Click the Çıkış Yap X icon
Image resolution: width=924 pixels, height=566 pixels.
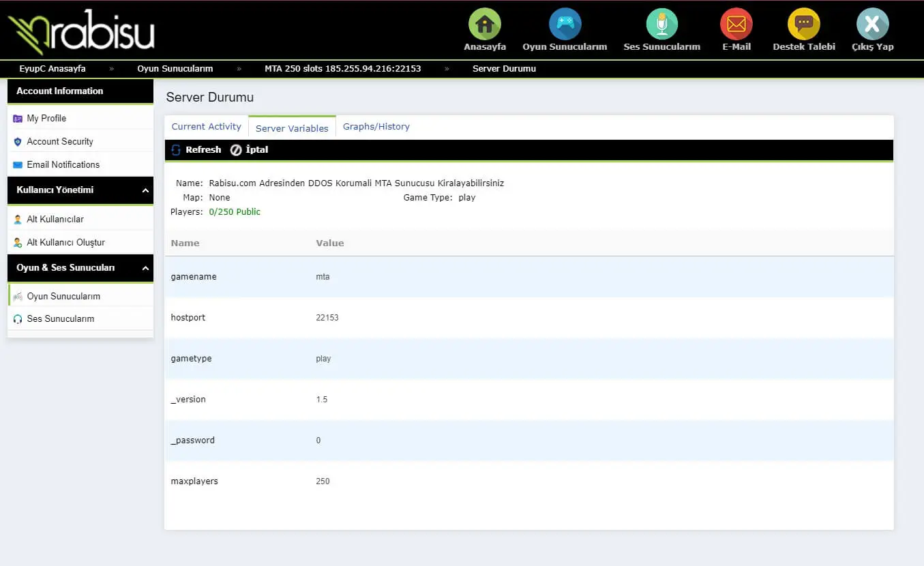pos(872,24)
